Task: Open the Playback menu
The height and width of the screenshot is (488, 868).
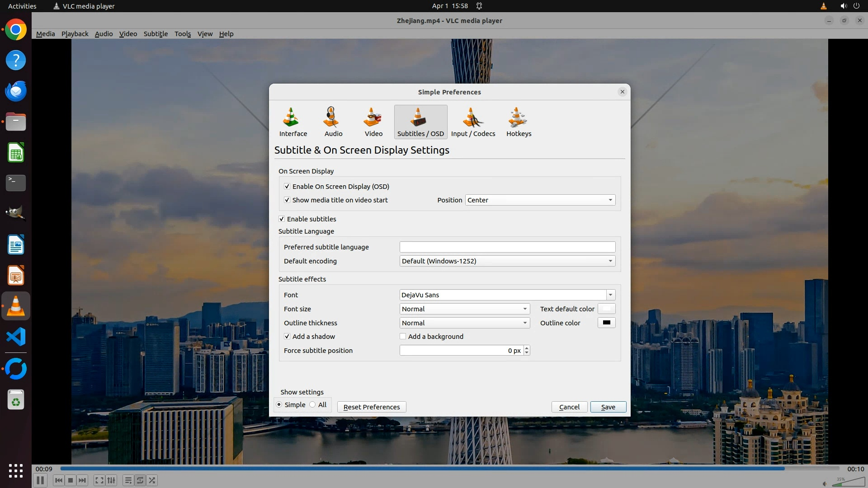Action: pyautogui.click(x=75, y=34)
